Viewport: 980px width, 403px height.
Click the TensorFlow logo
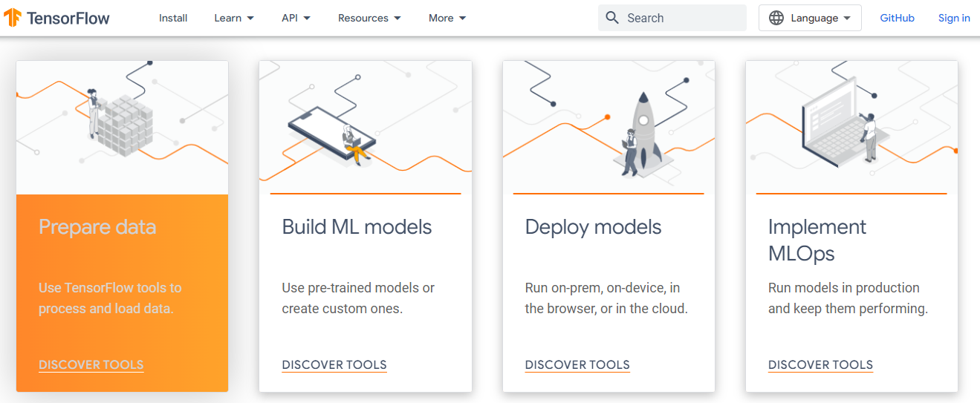(56, 18)
